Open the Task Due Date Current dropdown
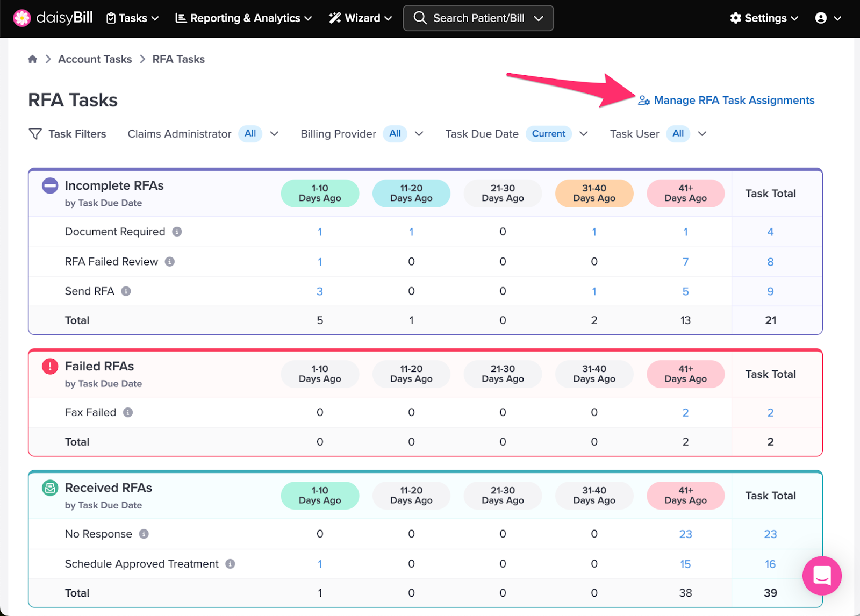 point(584,134)
